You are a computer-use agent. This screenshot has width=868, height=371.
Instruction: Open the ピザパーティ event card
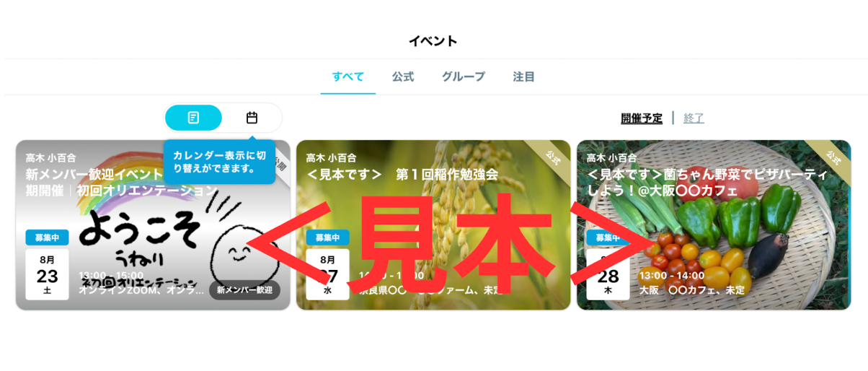coord(714,225)
